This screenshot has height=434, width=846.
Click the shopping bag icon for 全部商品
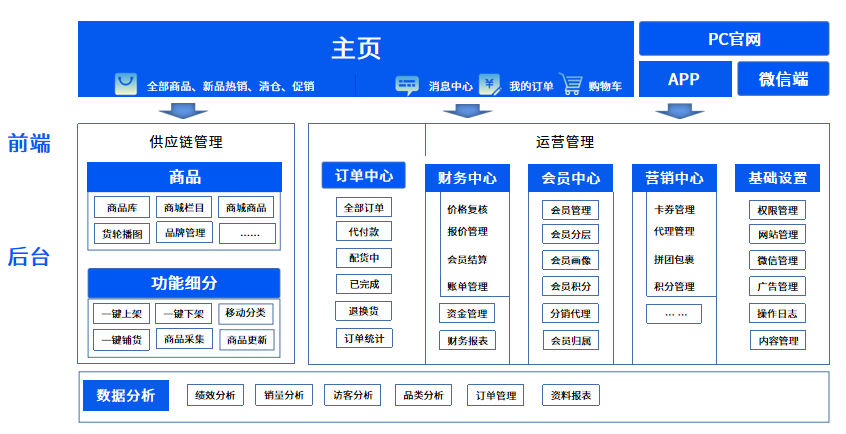(x=126, y=84)
